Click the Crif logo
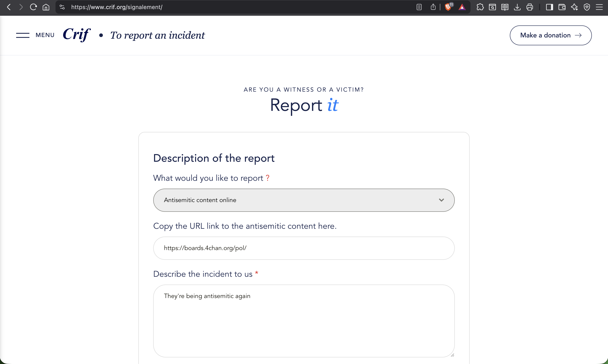Viewport: 608px width, 364px height. [x=77, y=35]
